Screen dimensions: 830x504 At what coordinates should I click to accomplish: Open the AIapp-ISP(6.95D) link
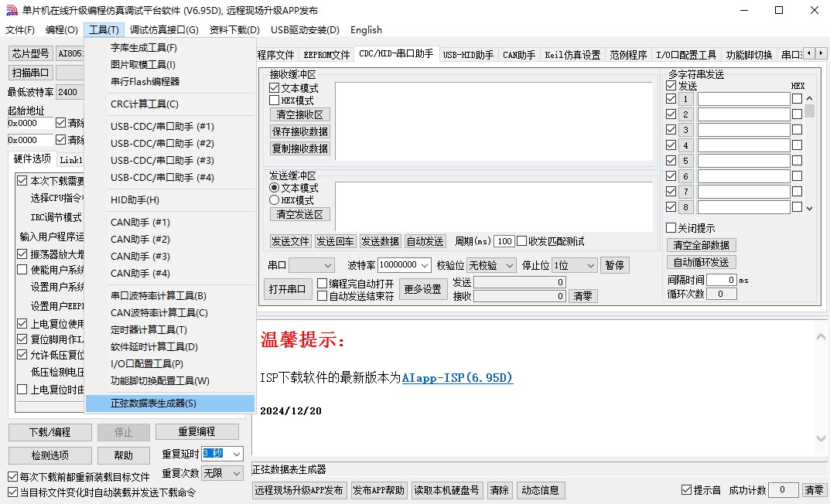[x=458, y=377]
